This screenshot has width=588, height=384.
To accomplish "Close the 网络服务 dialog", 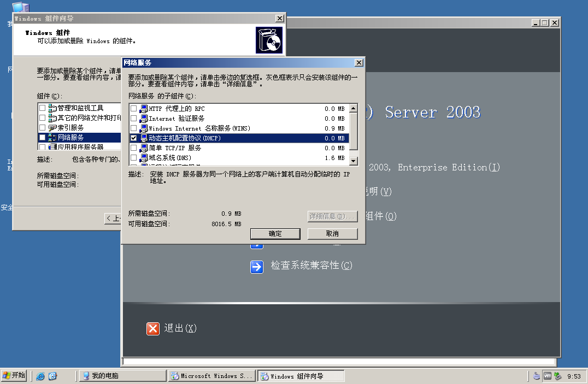I will point(359,63).
